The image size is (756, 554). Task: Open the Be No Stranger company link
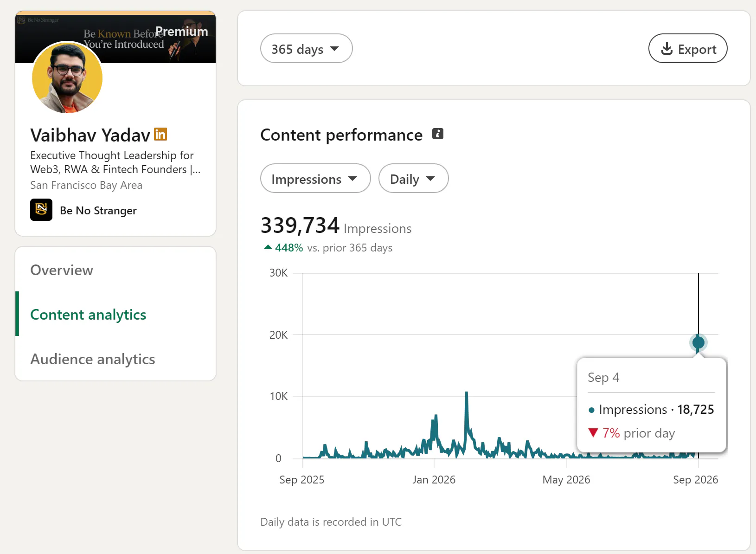[98, 210]
